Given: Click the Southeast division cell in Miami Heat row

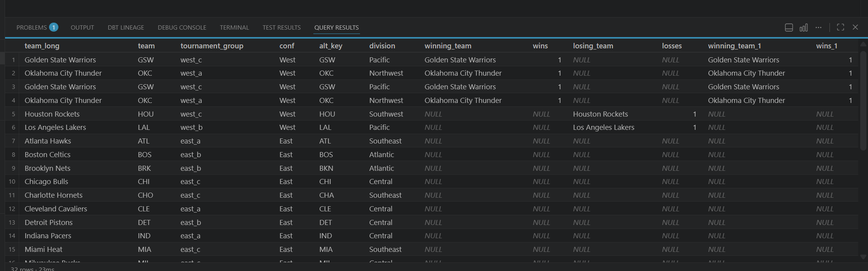Looking at the screenshot, I should tap(385, 249).
